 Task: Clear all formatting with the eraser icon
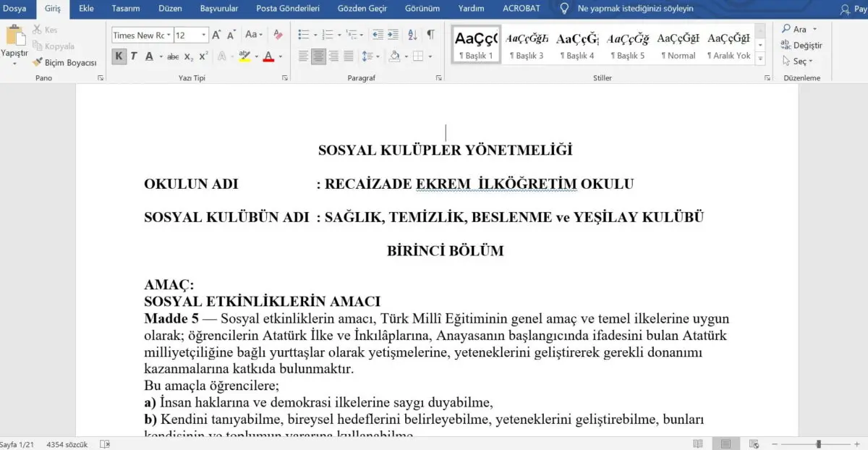[x=278, y=35]
